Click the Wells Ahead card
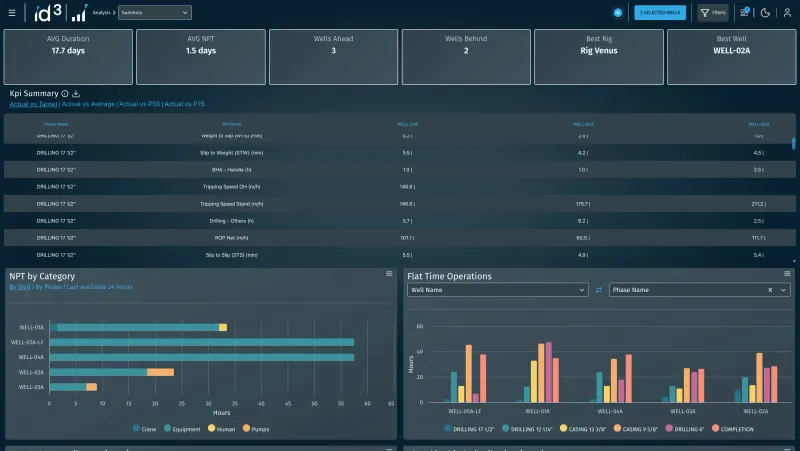Viewport: 800px width, 451px height. [x=333, y=57]
